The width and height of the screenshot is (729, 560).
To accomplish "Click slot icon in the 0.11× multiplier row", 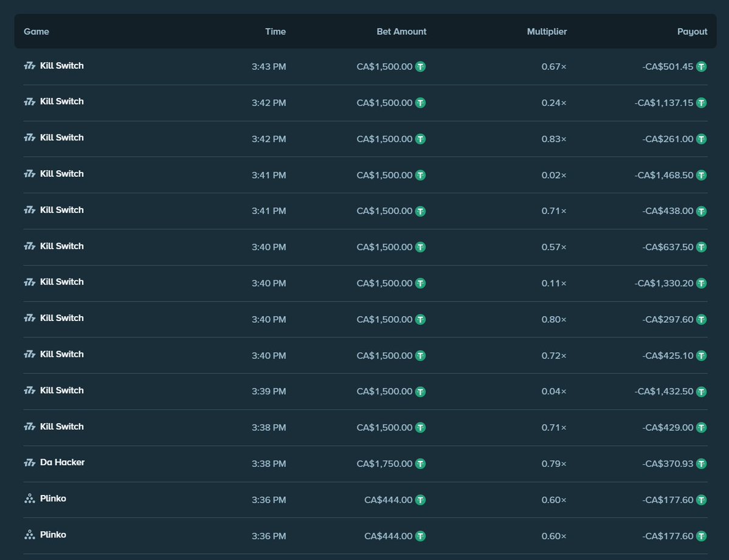I will click(x=30, y=282).
